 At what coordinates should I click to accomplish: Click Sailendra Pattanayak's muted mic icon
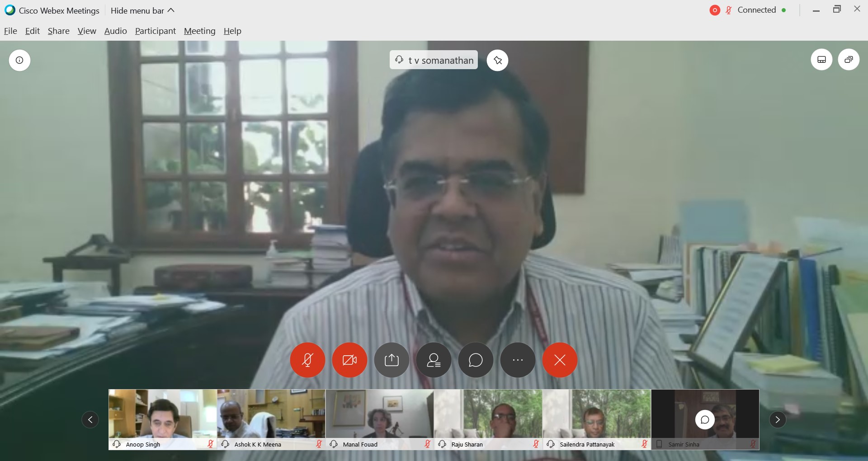[644, 444]
